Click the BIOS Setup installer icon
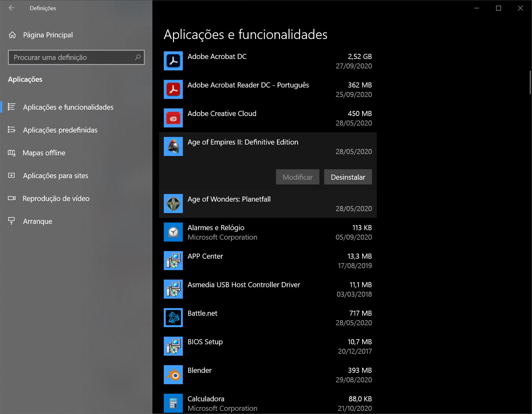Screen dimensions: 532x414 tap(173, 346)
